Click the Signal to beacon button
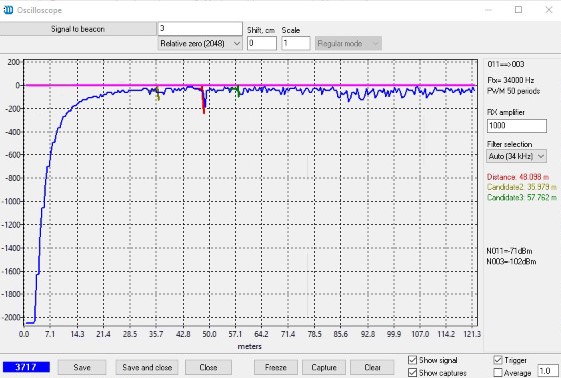561x378 pixels. click(x=78, y=29)
